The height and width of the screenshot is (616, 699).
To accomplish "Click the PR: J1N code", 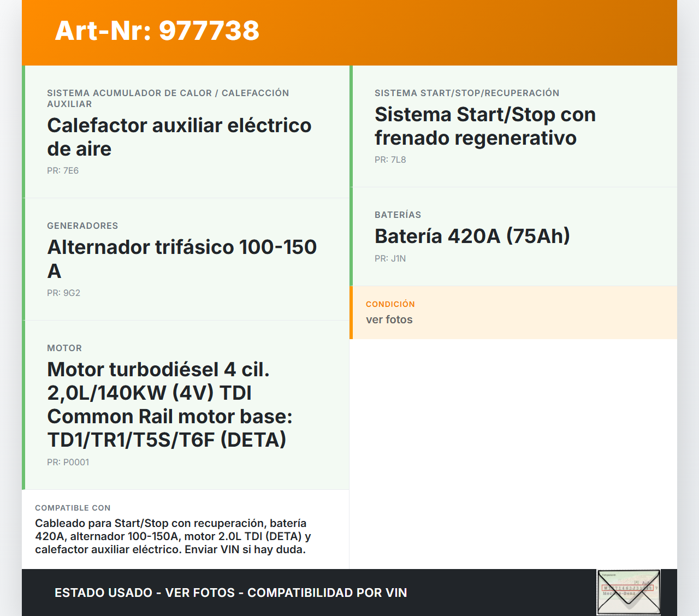I will [390, 259].
